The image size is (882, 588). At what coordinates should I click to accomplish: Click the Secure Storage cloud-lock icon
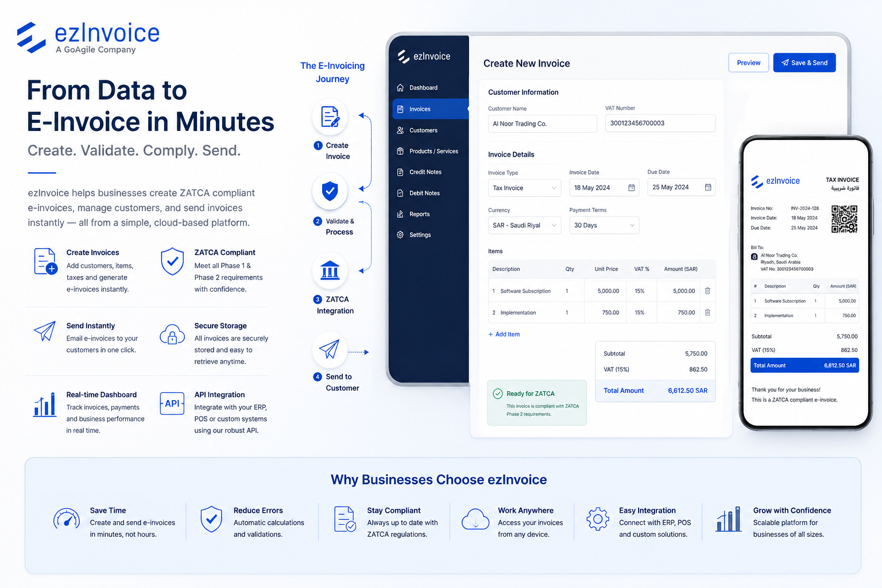click(x=172, y=334)
